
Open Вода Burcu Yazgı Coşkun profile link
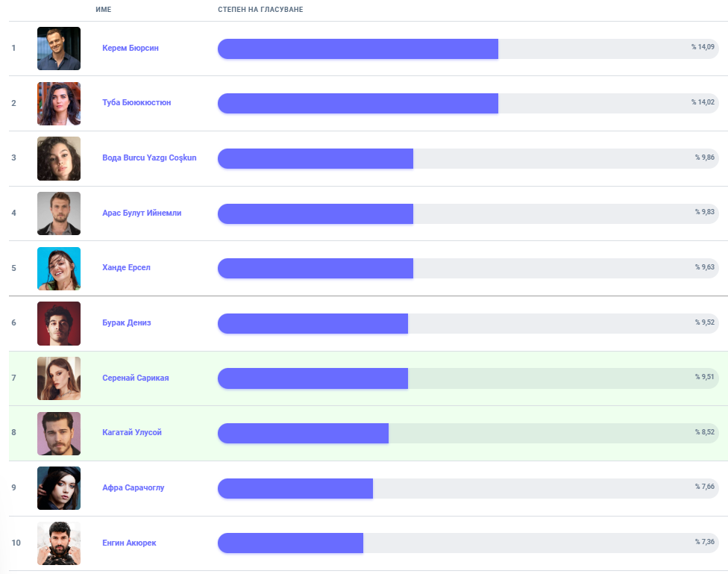tap(149, 157)
